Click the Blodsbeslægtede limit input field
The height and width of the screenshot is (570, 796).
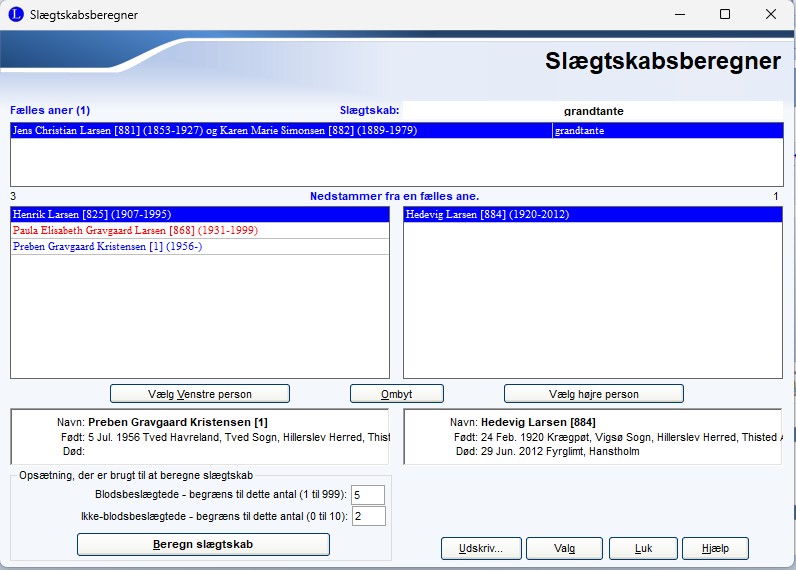point(368,495)
